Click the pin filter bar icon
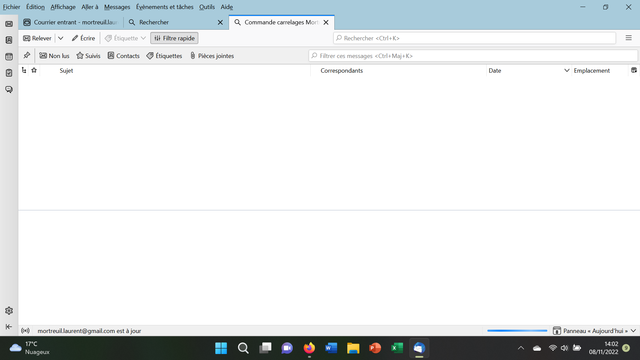The height and width of the screenshot is (360, 640). pos(27,56)
